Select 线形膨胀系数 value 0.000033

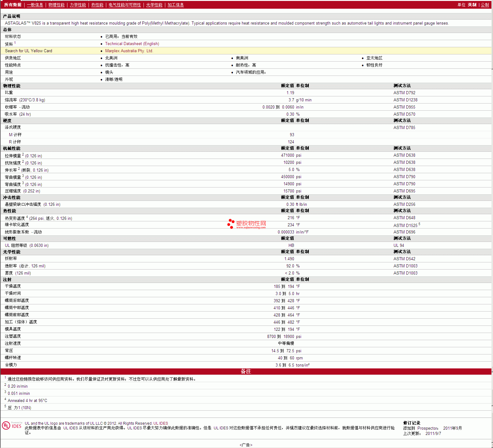coord(286,232)
